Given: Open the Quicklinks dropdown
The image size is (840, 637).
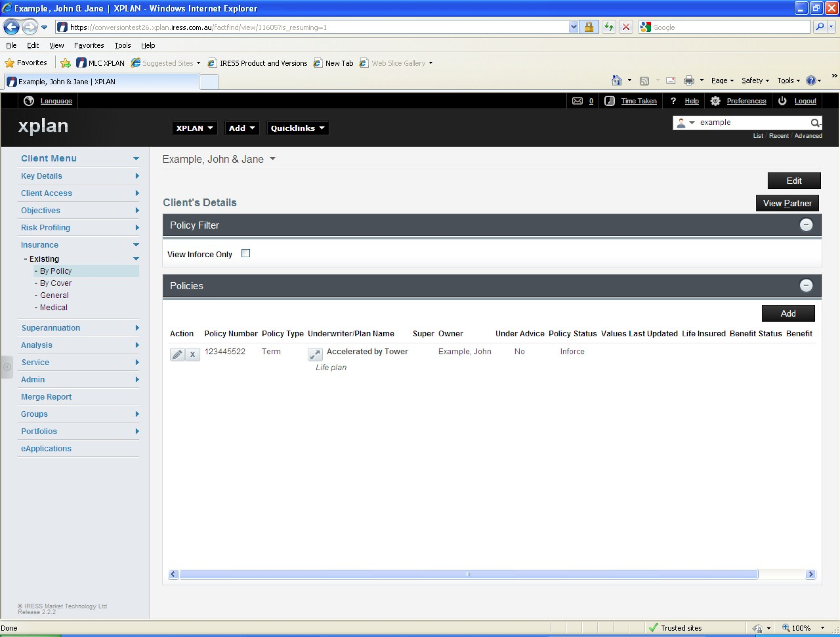Looking at the screenshot, I should [x=297, y=128].
